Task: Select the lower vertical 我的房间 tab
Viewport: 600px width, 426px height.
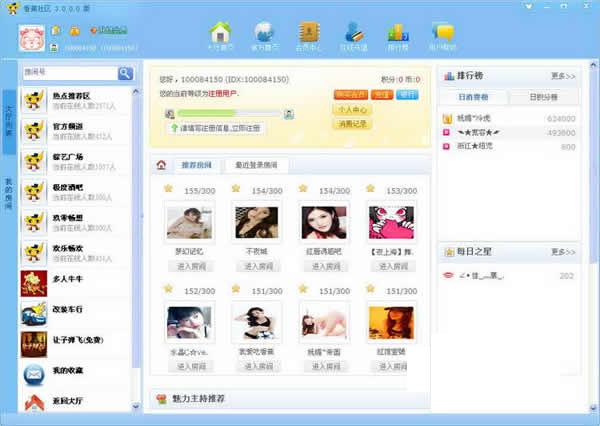Action: tap(9, 193)
